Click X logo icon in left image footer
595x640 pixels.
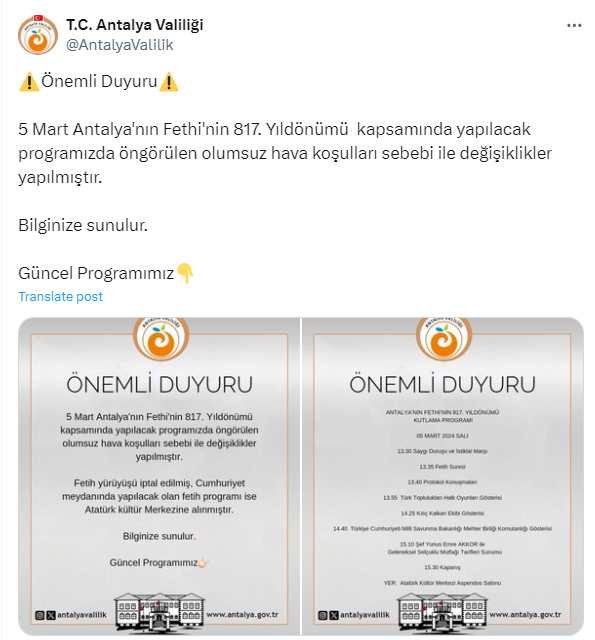pos(51,615)
